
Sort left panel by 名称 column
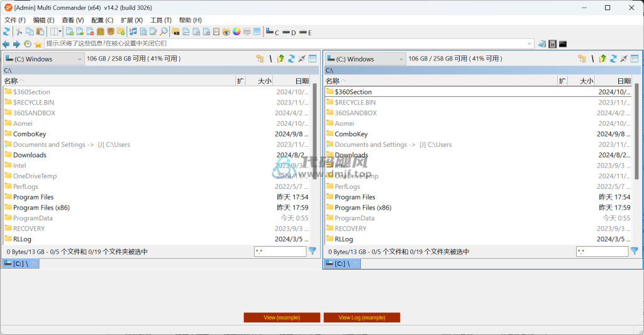(119, 81)
